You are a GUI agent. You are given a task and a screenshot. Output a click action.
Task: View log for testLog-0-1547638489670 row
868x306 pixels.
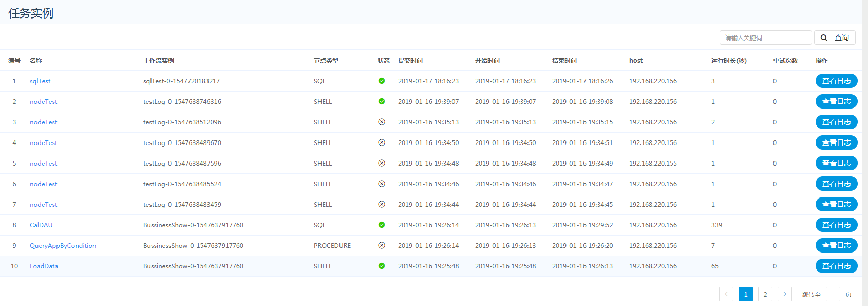837,142
